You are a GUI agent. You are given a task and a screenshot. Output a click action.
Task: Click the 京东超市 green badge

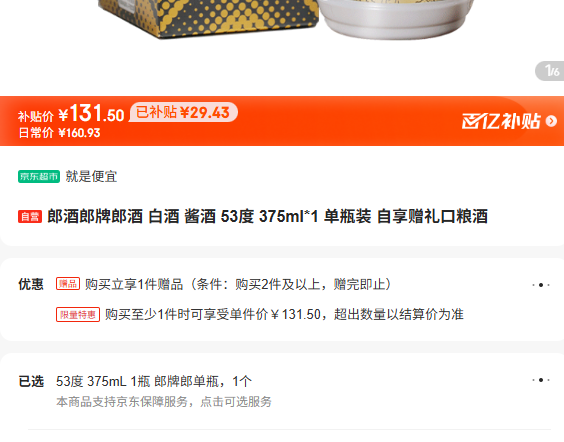click(x=39, y=177)
